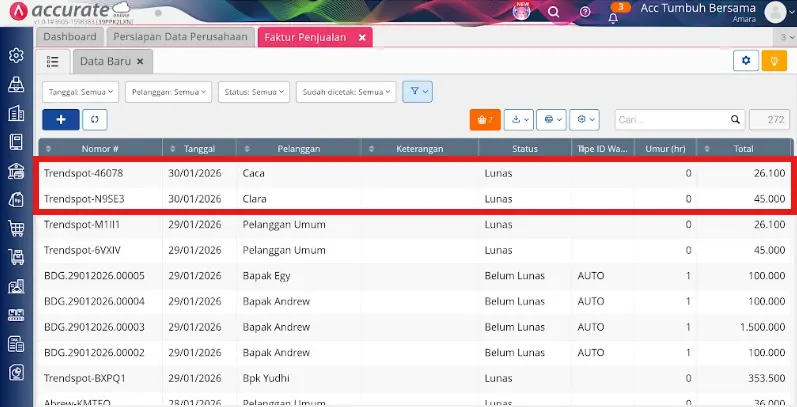This screenshot has height=407, width=797.
Task: Click the refresh list icon
Action: [96, 119]
